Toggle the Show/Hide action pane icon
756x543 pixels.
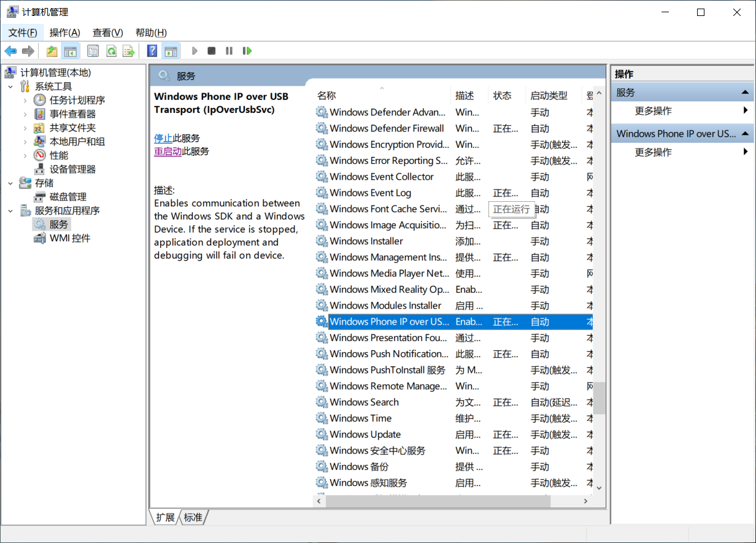click(171, 51)
